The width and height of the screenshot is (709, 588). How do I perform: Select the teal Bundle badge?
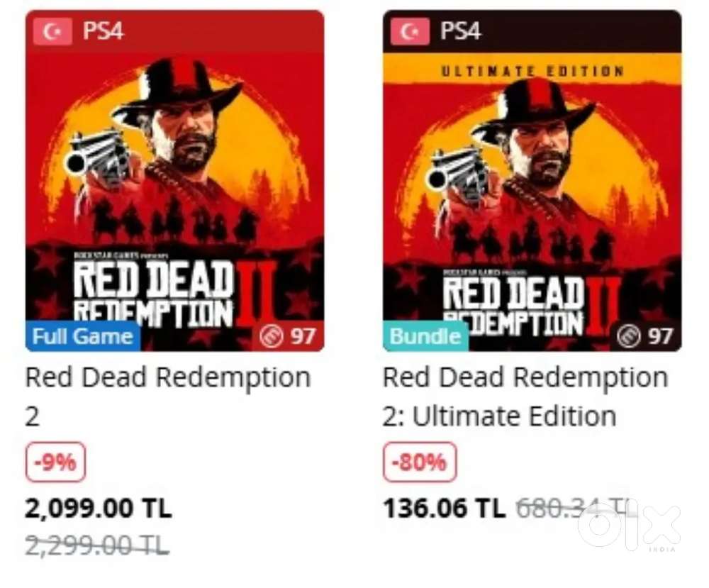click(425, 336)
